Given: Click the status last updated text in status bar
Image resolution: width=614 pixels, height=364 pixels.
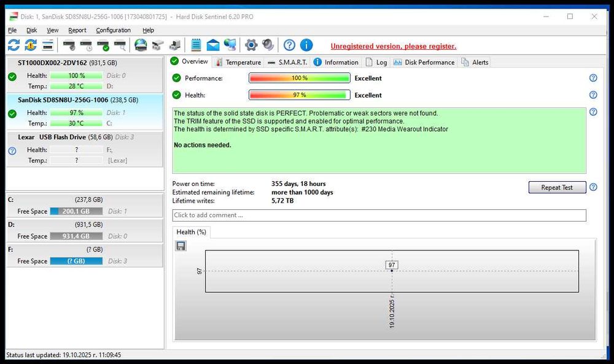Looking at the screenshot, I should (x=63, y=355).
